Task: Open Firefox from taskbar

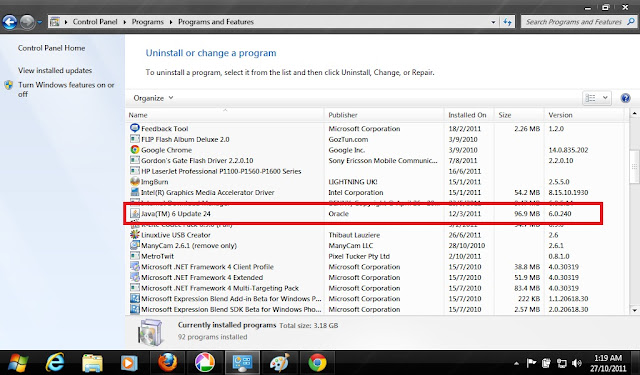Action: tap(167, 362)
